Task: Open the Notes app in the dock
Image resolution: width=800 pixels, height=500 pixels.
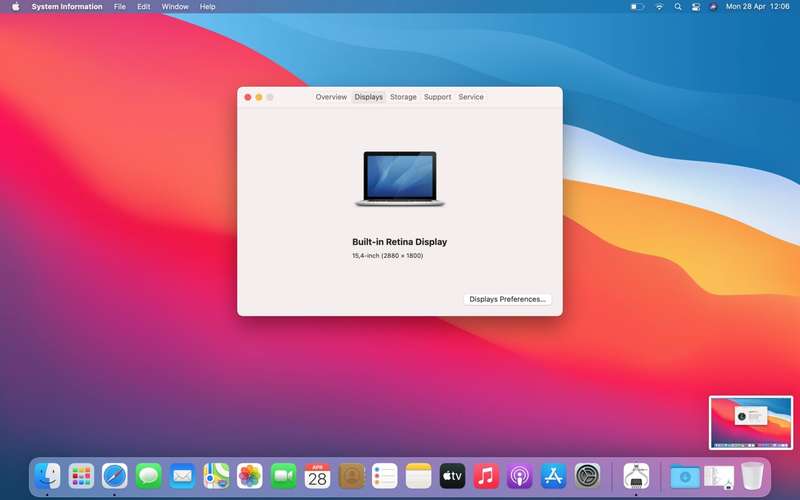Action: coord(418,476)
